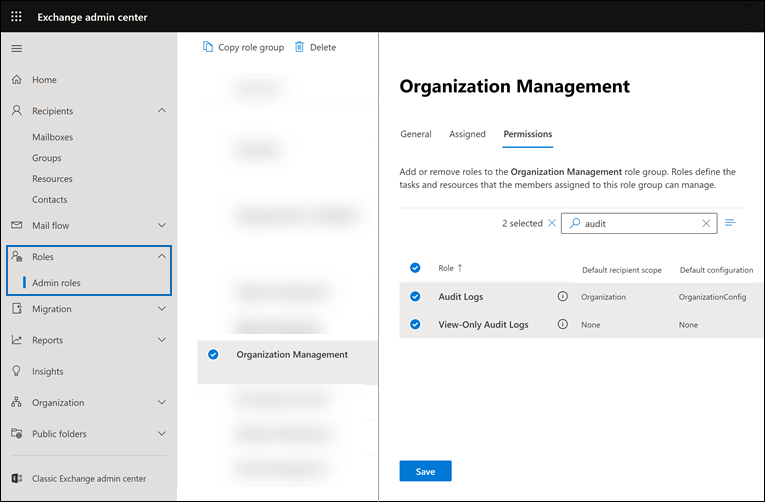Viewport: 765px width, 502px height.
Task: Click the Exchange admin center title
Action: coord(92,17)
